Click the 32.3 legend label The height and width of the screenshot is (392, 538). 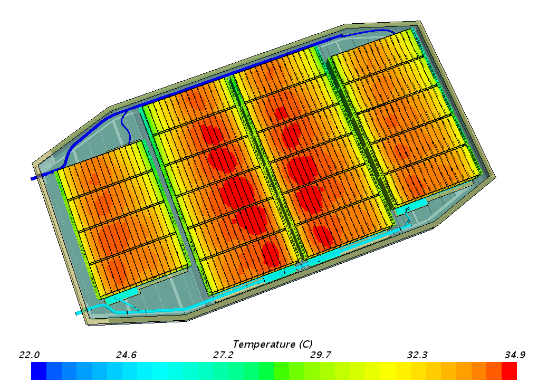tap(417, 355)
